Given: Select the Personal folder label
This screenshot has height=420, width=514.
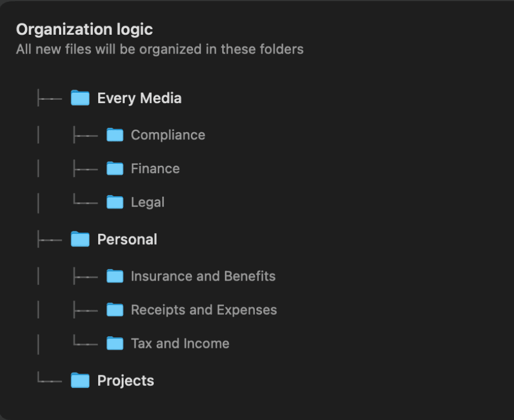Looking at the screenshot, I should [x=127, y=239].
